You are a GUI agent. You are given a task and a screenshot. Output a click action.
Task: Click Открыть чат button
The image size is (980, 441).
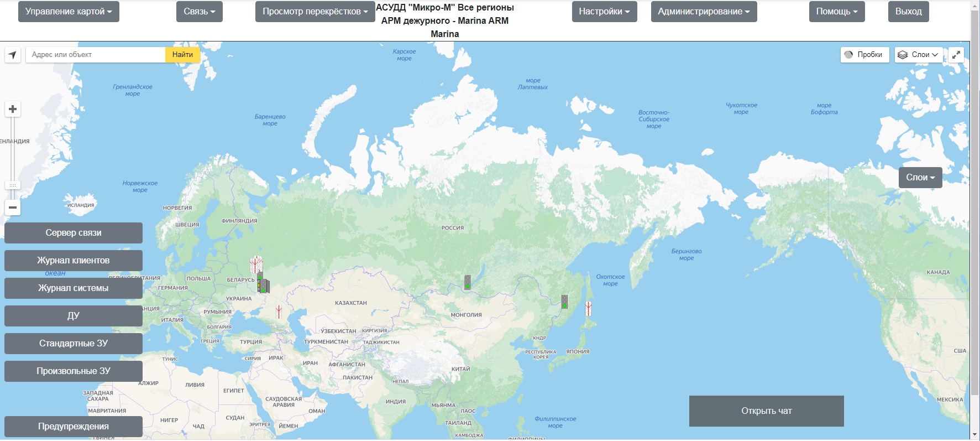[766, 411]
